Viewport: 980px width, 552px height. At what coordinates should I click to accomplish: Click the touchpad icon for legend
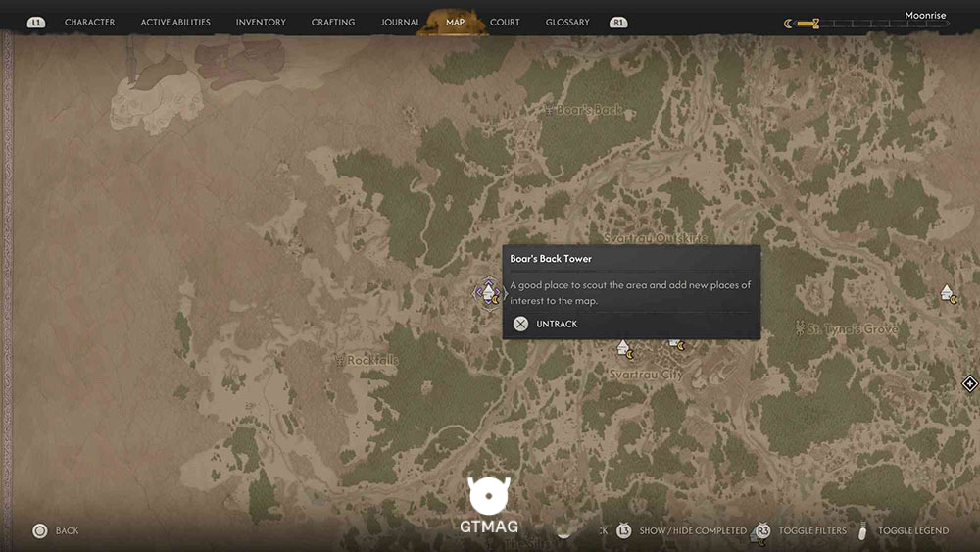[x=862, y=530]
